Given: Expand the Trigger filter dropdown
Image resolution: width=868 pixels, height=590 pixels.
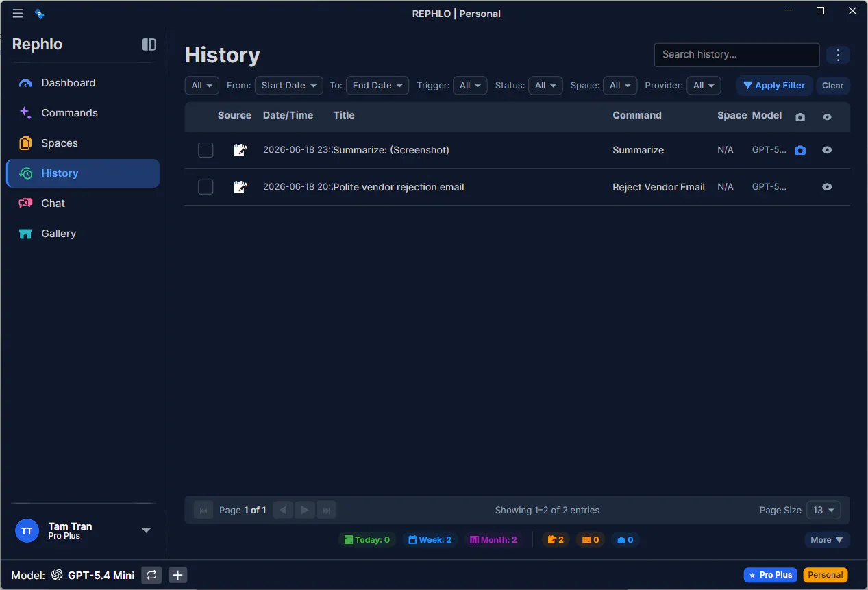Looking at the screenshot, I should tap(470, 86).
